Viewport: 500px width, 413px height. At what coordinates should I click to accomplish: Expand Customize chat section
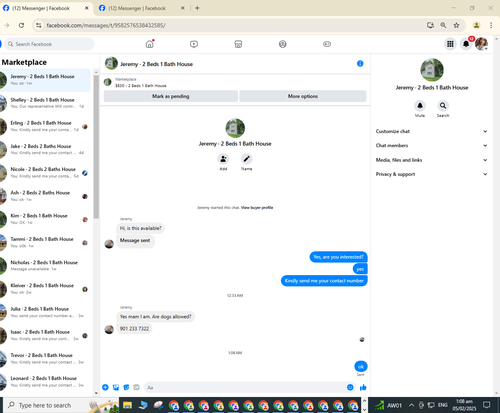[x=431, y=131]
